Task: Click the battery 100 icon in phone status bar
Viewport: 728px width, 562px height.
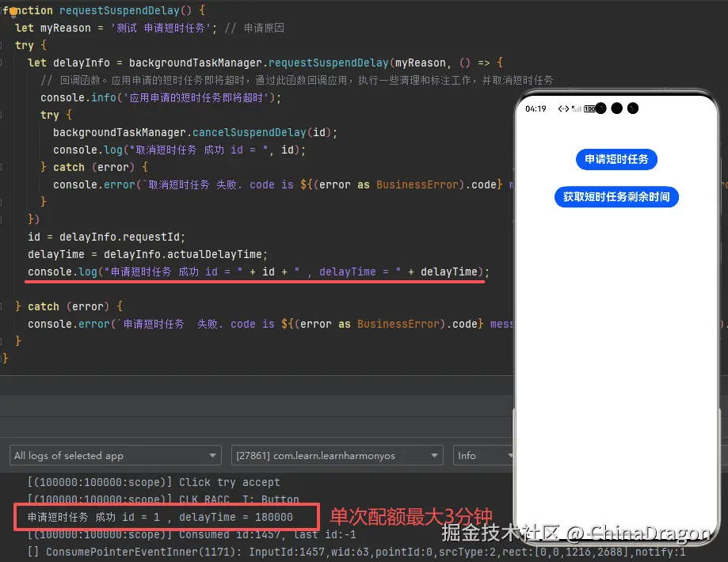Action: pos(589,108)
